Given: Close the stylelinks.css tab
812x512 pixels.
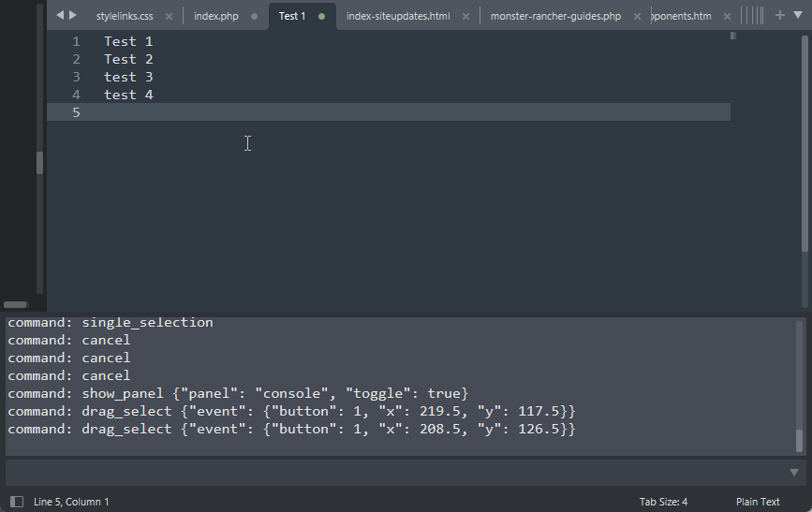Looking at the screenshot, I should [x=169, y=17].
